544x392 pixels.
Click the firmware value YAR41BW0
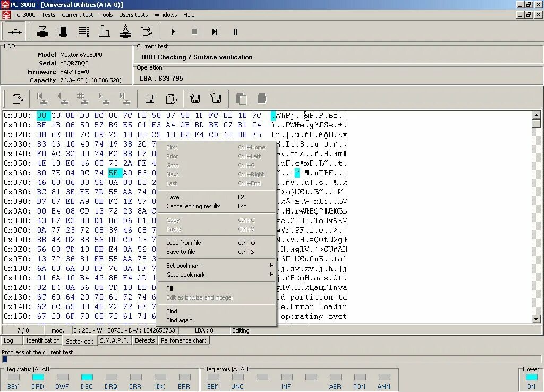tap(74, 72)
